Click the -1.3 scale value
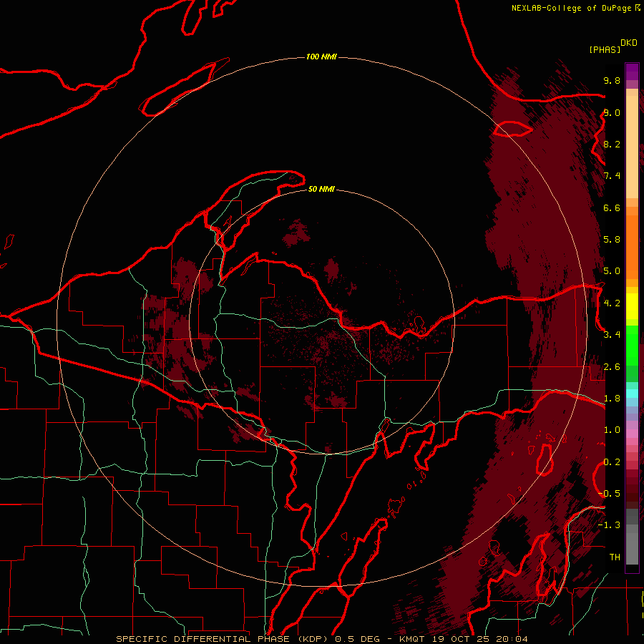The width and height of the screenshot is (644, 644). pyautogui.click(x=609, y=525)
